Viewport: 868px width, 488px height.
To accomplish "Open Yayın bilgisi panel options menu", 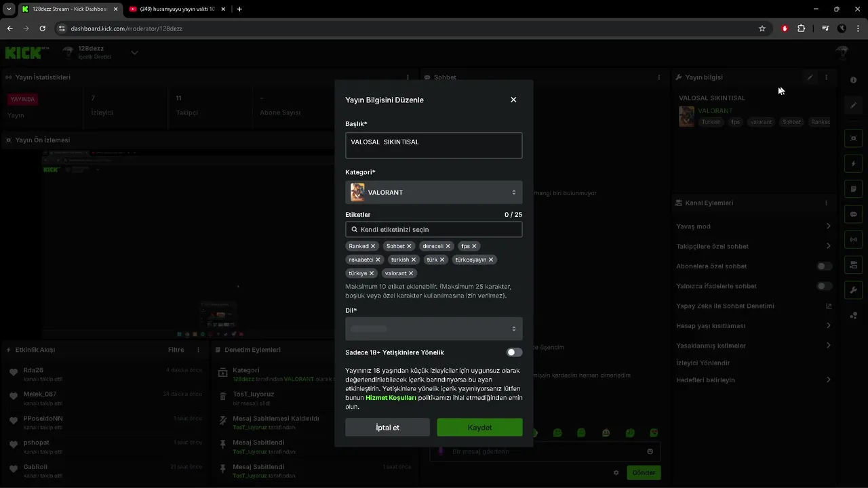I will [826, 77].
